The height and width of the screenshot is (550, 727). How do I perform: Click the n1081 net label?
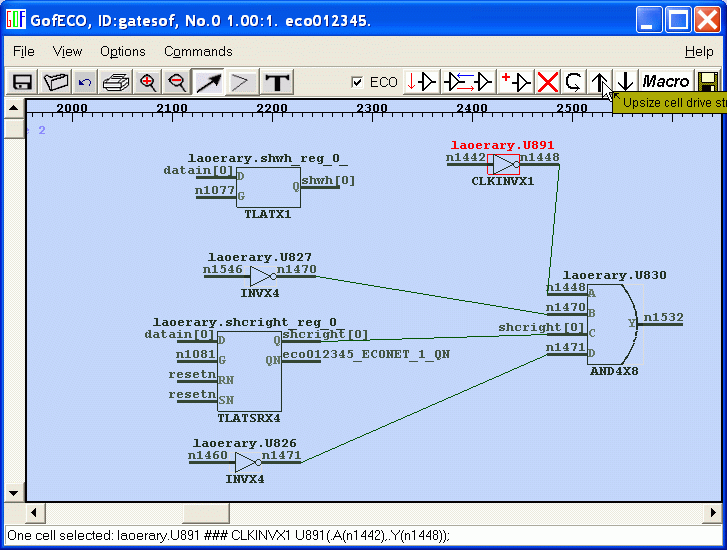196,354
